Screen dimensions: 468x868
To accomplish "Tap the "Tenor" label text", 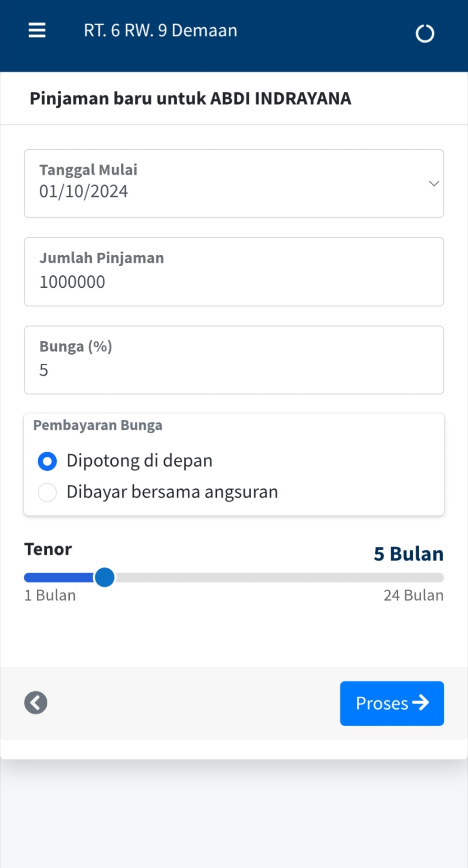I will (48, 550).
